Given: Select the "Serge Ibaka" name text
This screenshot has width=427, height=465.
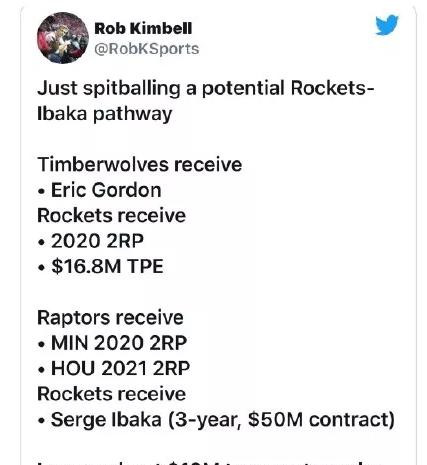Looking at the screenshot, I should pos(106,420).
